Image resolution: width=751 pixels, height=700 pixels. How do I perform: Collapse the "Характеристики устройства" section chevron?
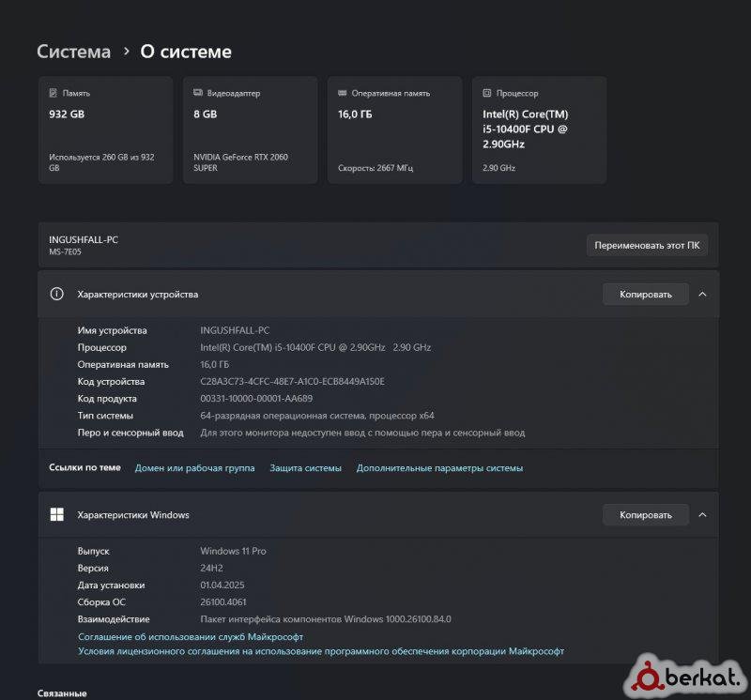[x=702, y=294]
